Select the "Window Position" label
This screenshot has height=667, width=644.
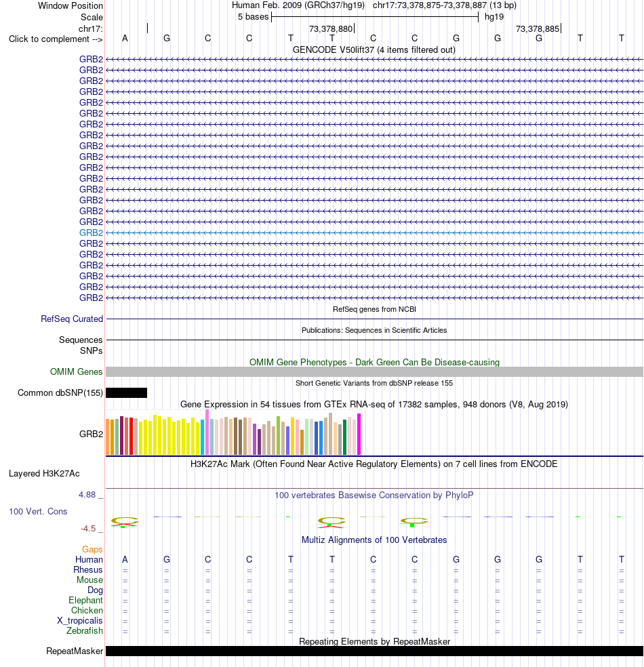point(71,6)
